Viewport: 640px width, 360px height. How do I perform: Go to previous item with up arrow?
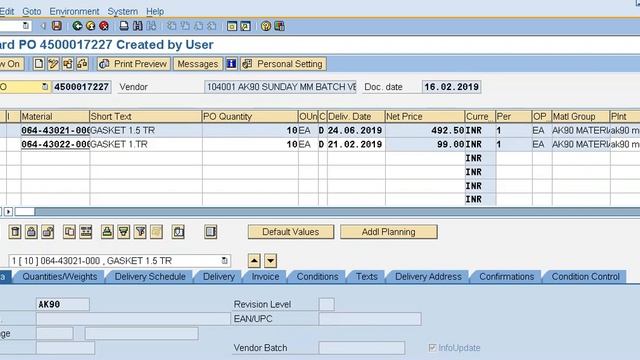[x=254, y=260]
